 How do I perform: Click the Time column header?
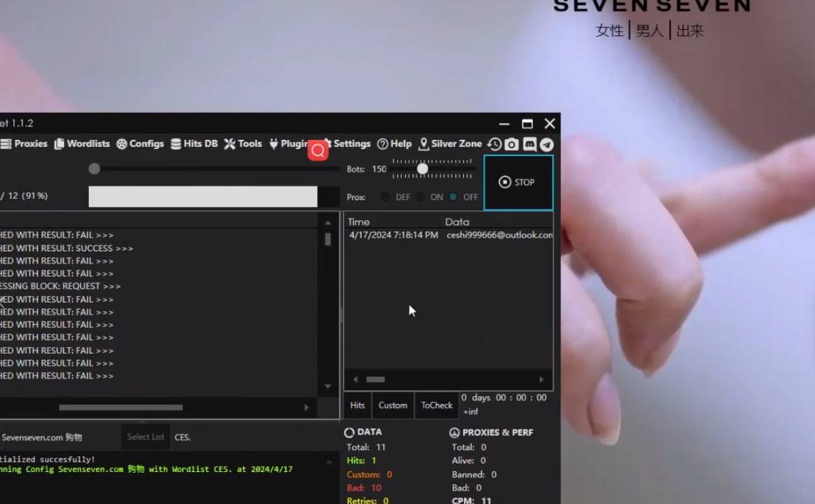[359, 222]
